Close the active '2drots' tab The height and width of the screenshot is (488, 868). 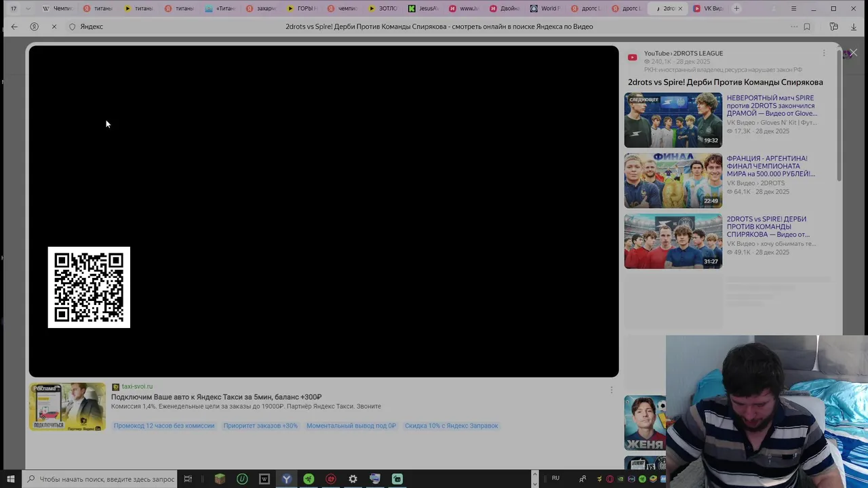coord(679,8)
